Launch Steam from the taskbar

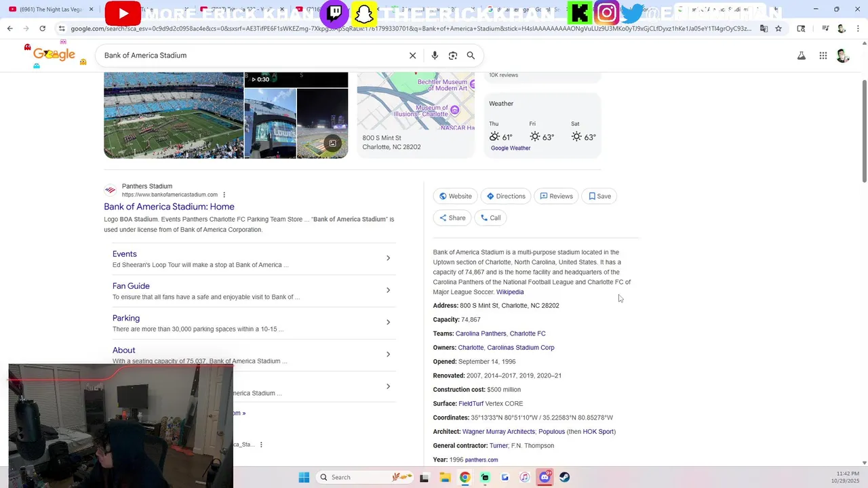coord(564,477)
